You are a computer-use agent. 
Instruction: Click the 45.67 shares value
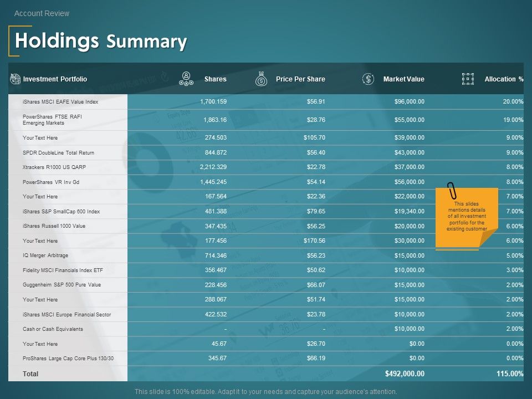tap(219, 344)
